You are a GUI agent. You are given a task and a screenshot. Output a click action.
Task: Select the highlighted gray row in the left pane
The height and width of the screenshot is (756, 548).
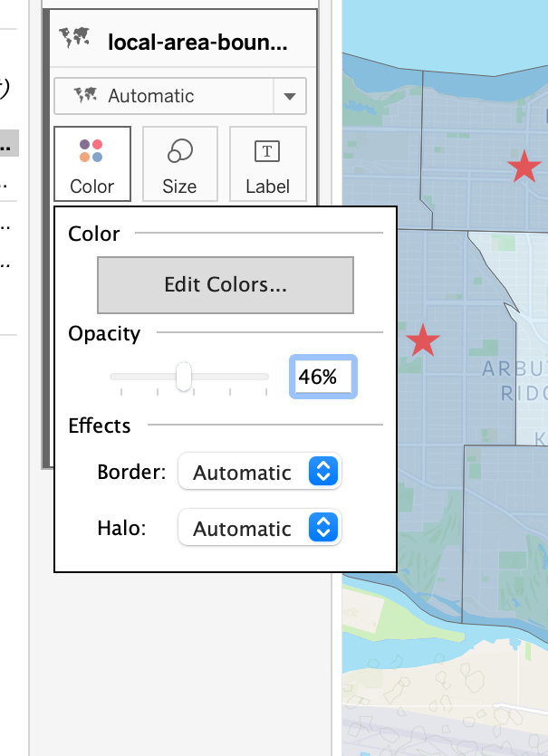pyautogui.click(x=9, y=142)
